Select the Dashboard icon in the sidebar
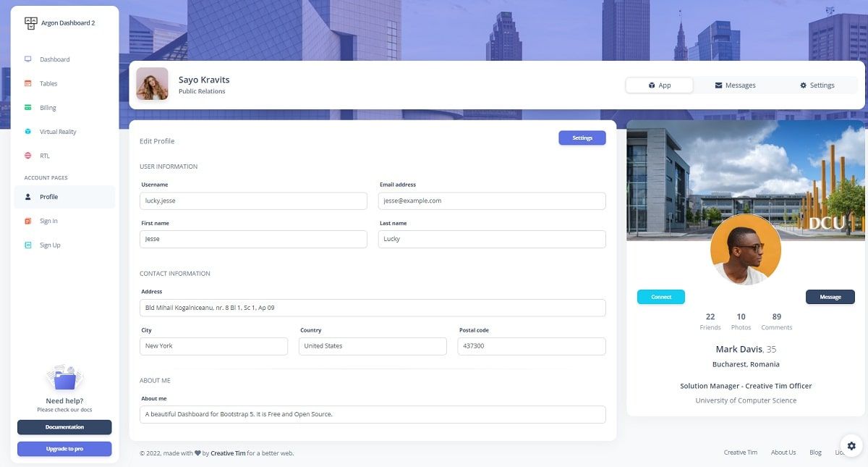The height and width of the screenshot is (467, 868). click(x=27, y=59)
